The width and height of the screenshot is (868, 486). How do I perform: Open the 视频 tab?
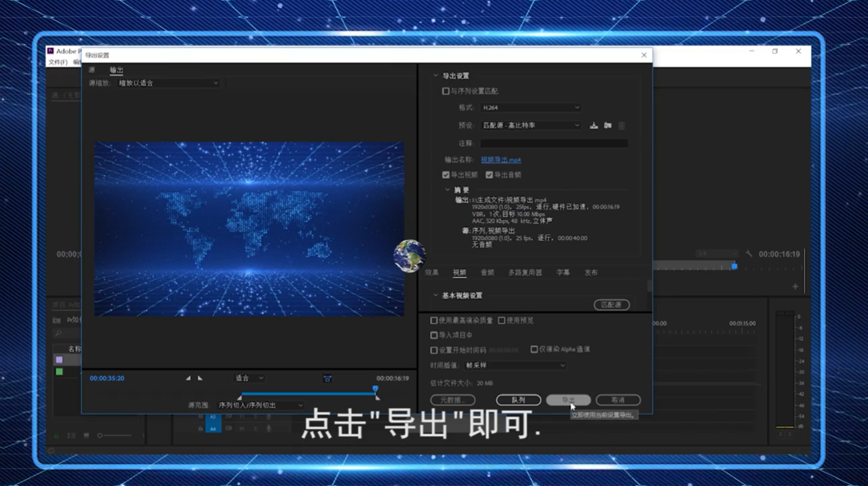(x=460, y=272)
